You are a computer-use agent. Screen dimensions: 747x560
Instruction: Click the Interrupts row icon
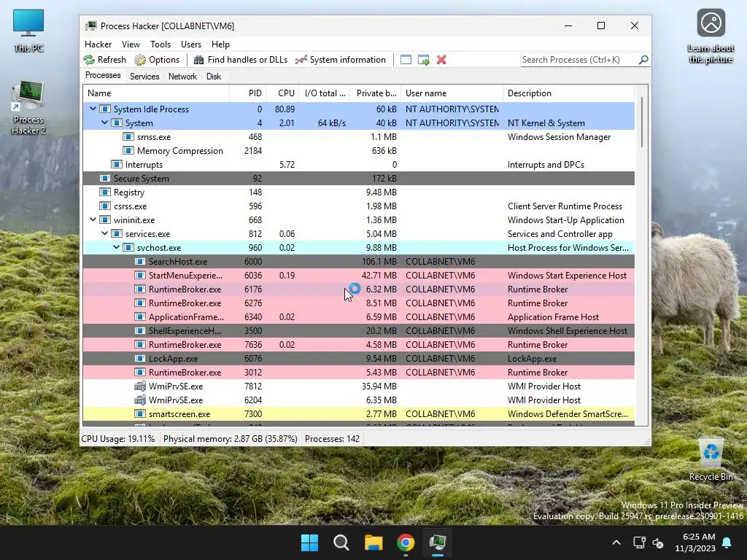click(x=117, y=164)
